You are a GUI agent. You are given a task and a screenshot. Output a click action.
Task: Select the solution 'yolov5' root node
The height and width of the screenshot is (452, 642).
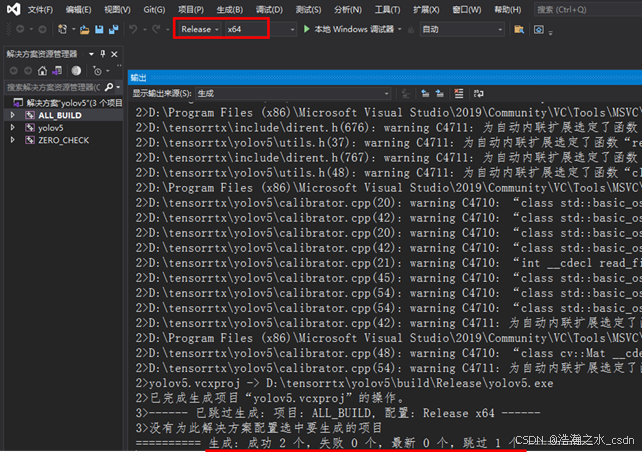[68, 103]
